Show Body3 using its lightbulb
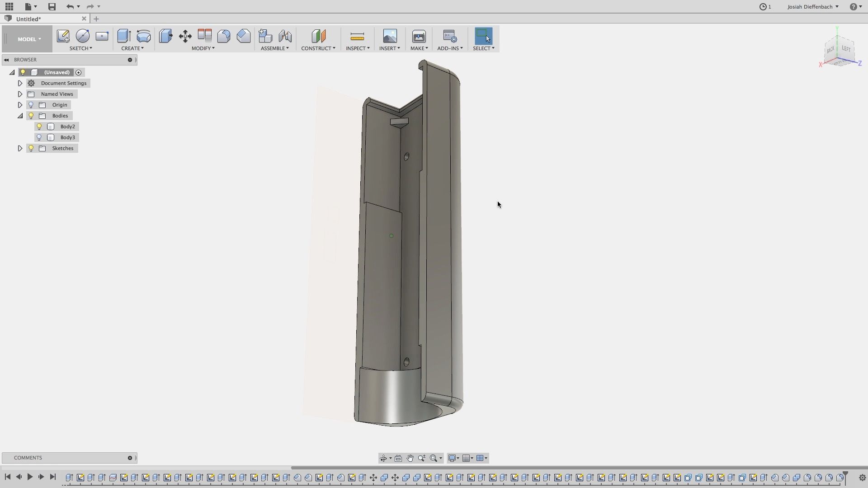 pyautogui.click(x=39, y=137)
